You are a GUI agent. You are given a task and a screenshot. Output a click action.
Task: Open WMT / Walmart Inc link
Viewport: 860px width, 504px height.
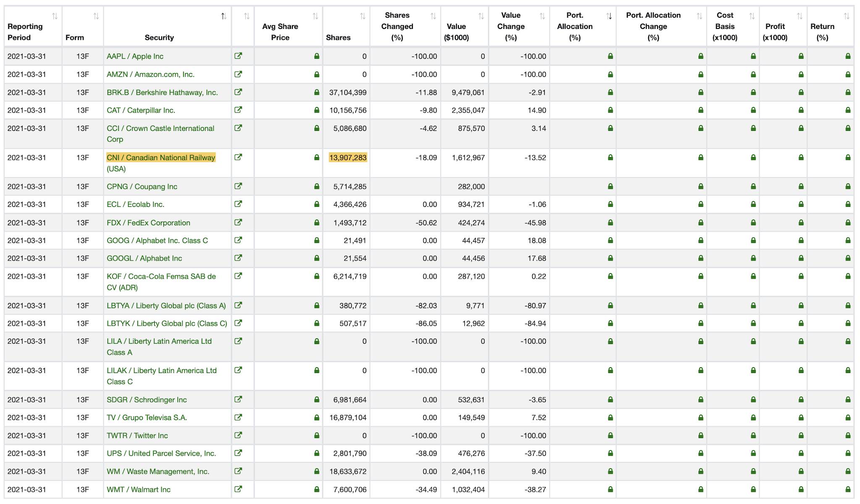[139, 489]
